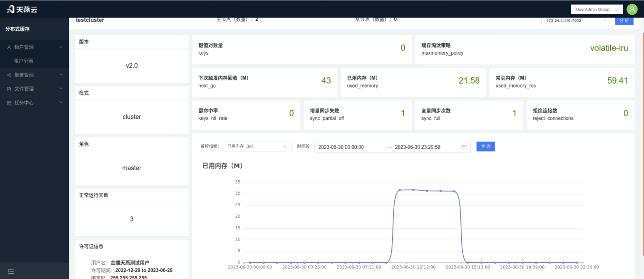This screenshot has width=644, height=279.
Task: Click the reject_connections label
Action: point(553,118)
